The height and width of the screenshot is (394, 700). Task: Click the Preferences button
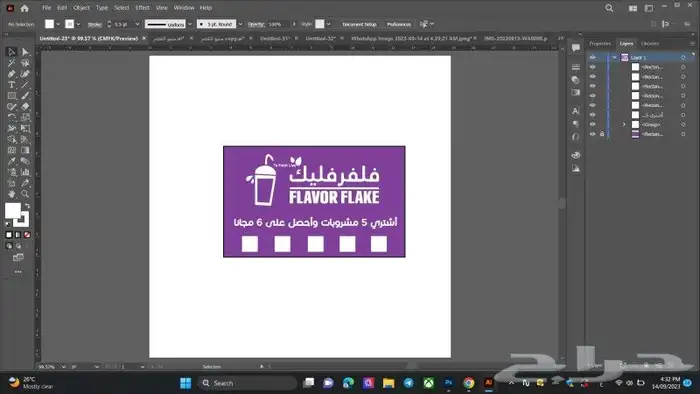399,24
